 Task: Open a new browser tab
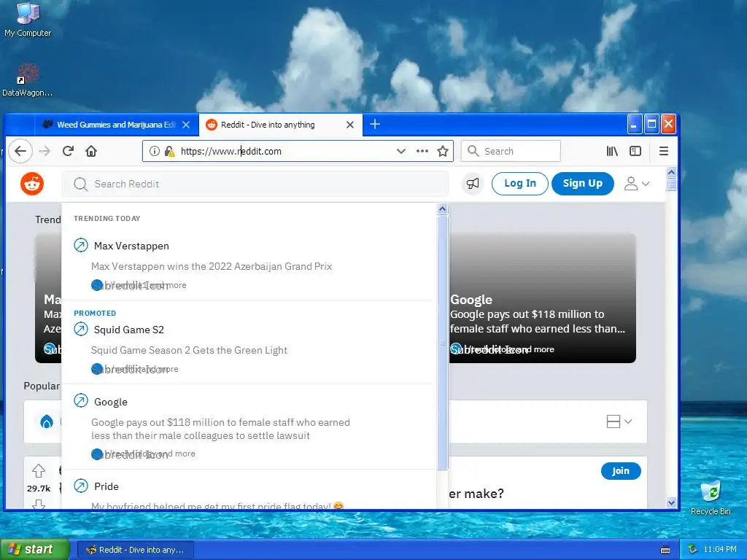click(375, 124)
